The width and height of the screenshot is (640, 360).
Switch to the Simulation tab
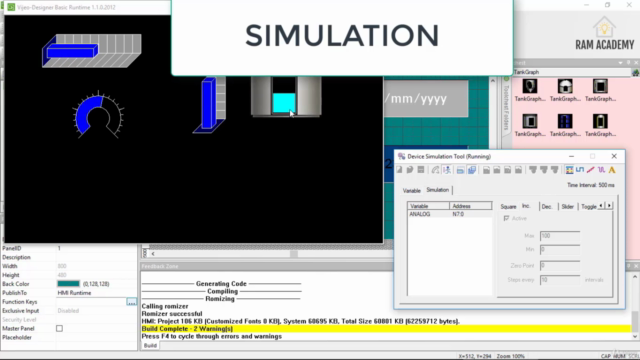(438, 190)
